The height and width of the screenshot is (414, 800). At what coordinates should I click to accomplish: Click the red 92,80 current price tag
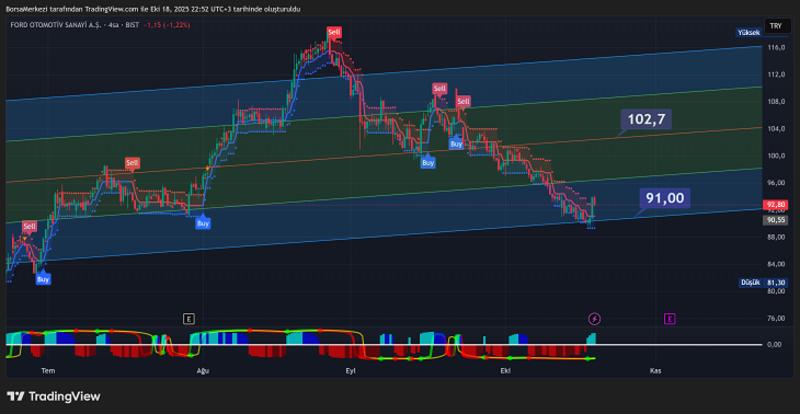pyautogui.click(x=776, y=204)
